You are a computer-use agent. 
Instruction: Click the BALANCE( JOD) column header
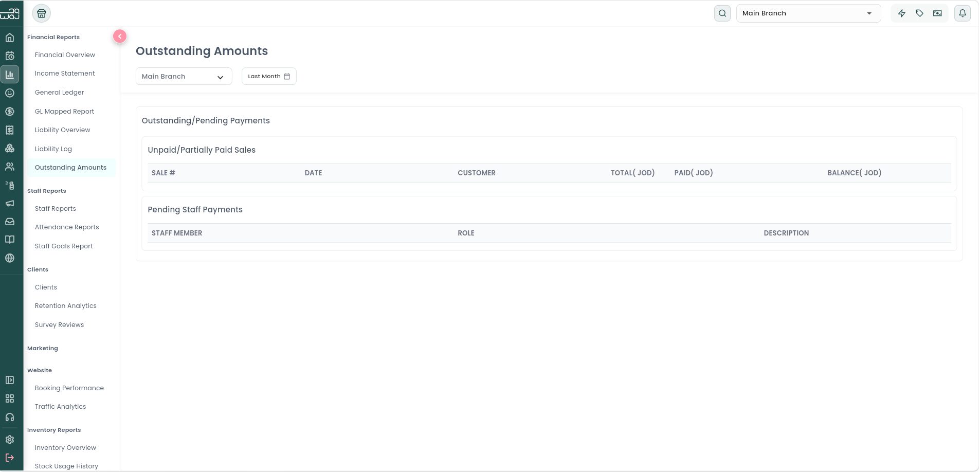pyautogui.click(x=854, y=173)
